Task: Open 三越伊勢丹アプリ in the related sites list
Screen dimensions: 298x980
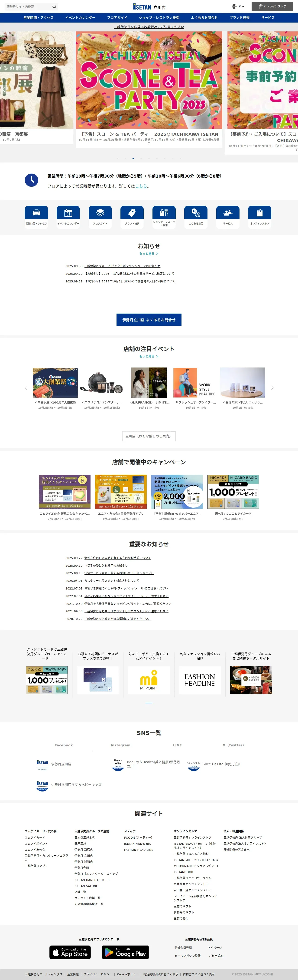Action: tap(36, 865)
